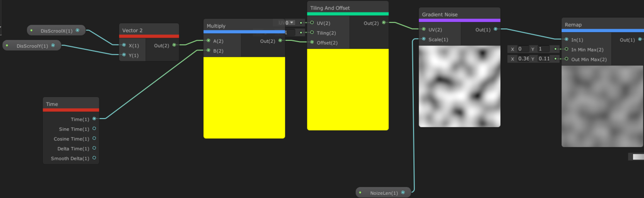The width and height of the screenshot is (644, 198).
Task: Click the Multiply node yellow preview
Action: 244,97
